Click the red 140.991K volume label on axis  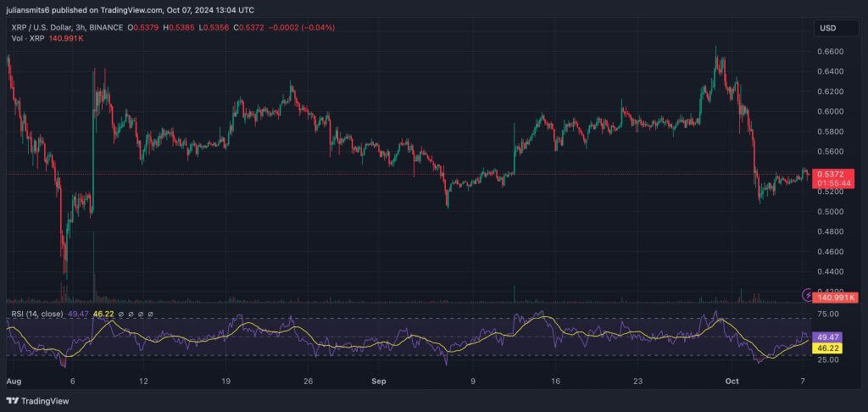(836, 298)
